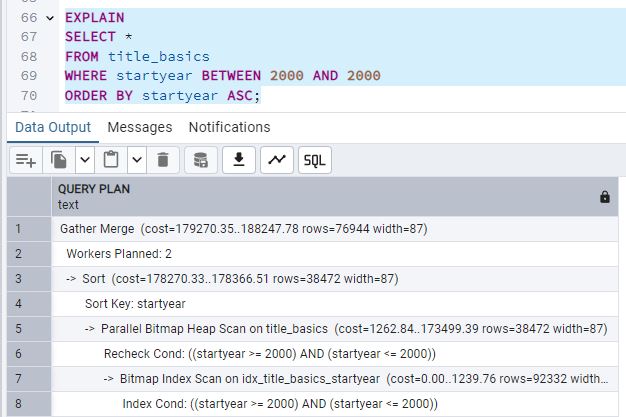Click the Paste clipboard icon
This screenshot has height=417, width=626.
(x=111, y=160)
